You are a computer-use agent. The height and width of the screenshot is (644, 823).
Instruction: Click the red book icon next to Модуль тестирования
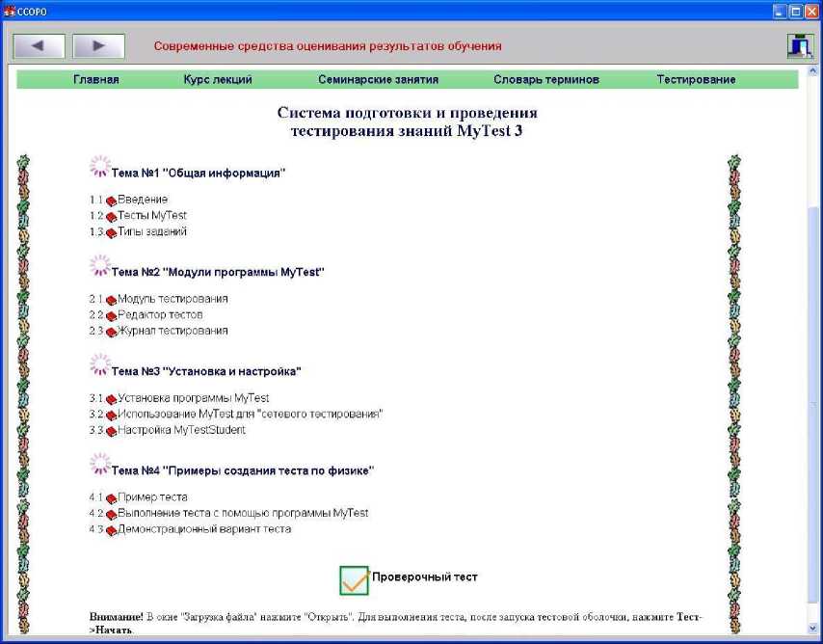coord(111,301)
